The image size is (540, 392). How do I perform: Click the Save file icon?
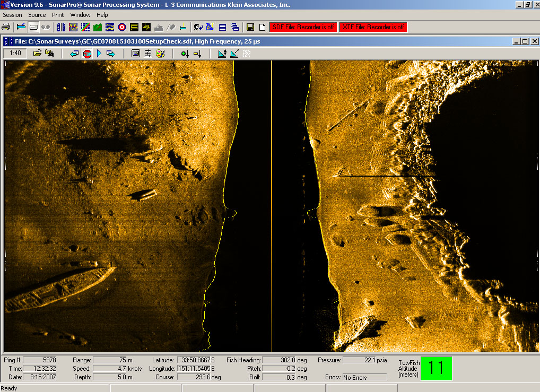click(249, 27)
